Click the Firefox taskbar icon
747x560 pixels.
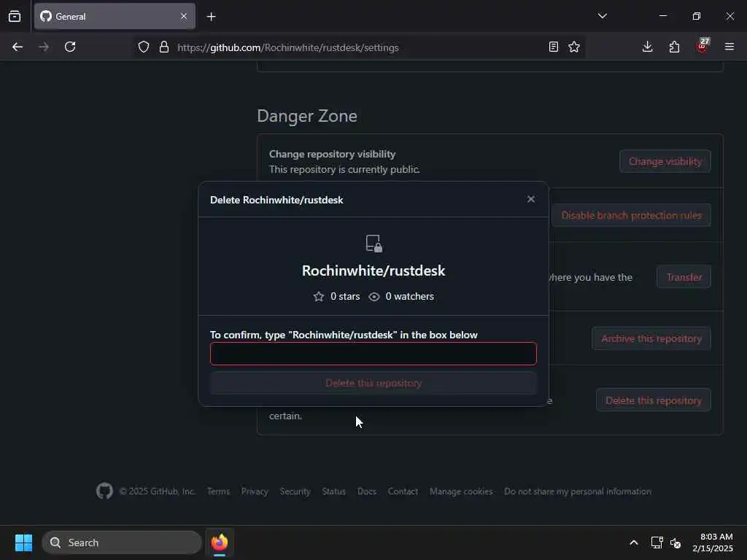point(220,542)
